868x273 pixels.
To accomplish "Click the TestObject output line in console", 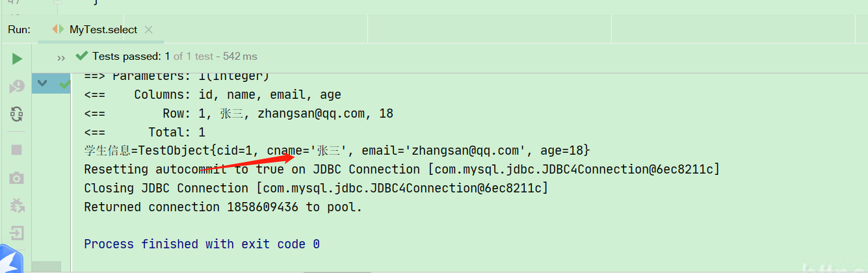I will (x=337, y=151).
